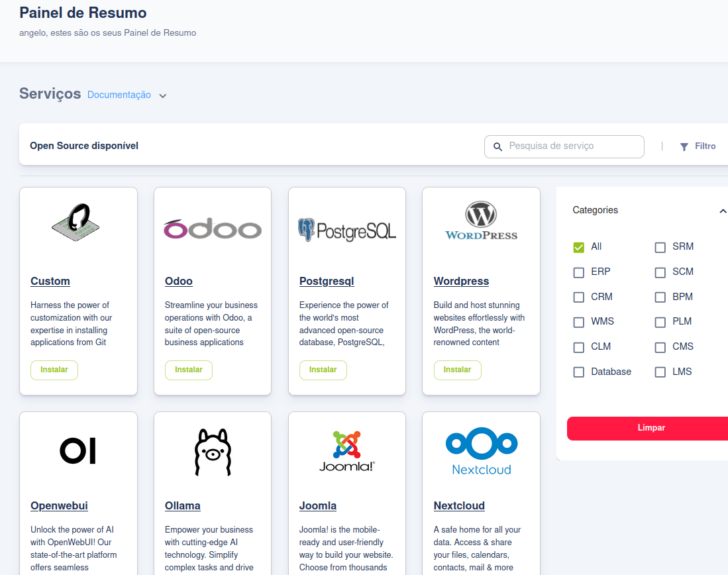Click the search magnifier icon

[497, 147]
